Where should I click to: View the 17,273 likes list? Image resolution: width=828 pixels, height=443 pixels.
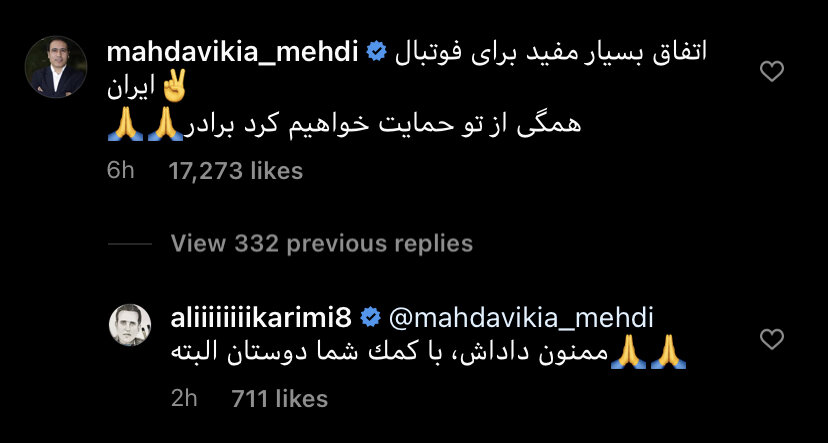[x=236, y=171]
